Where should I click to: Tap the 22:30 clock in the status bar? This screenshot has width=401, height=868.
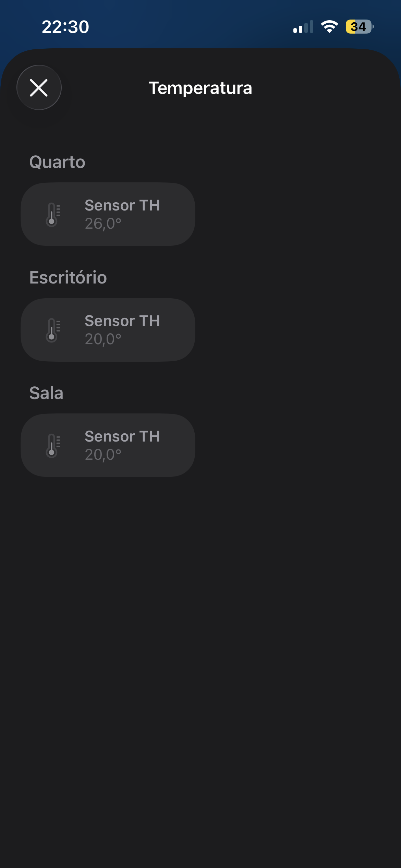coord(65,27)
